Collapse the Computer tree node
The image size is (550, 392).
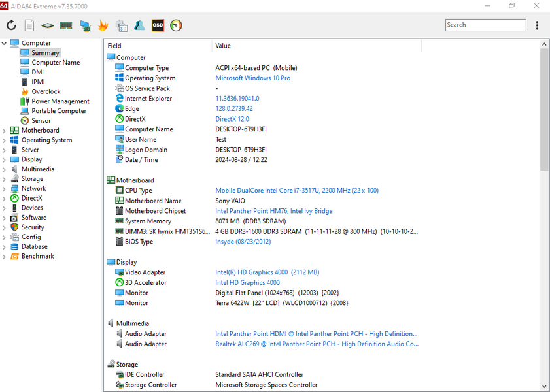pos(4,43)
